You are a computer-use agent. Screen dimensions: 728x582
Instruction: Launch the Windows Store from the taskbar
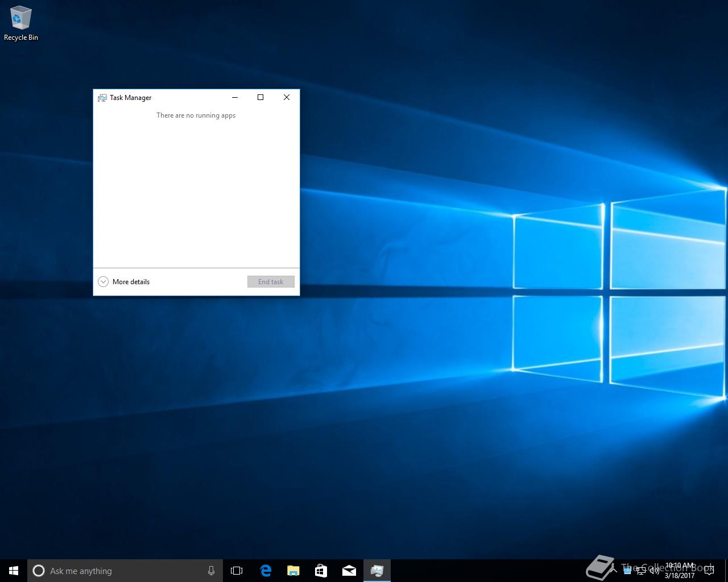321,571
